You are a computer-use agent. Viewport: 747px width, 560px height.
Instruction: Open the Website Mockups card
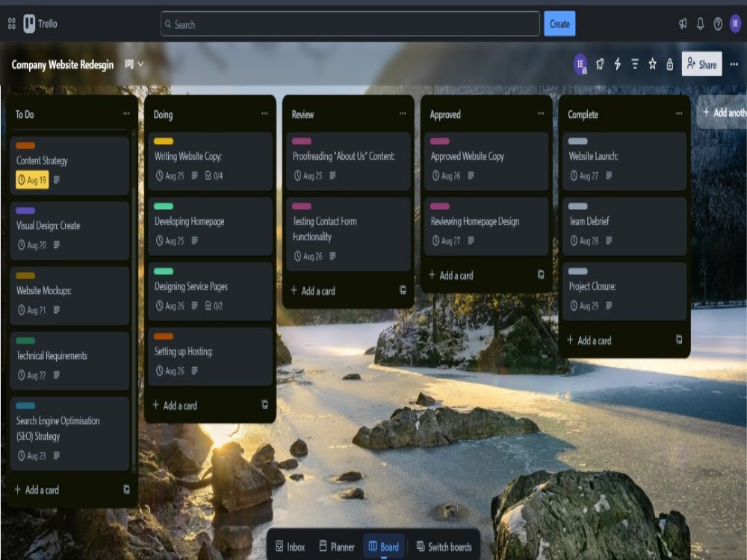[69, 296]
